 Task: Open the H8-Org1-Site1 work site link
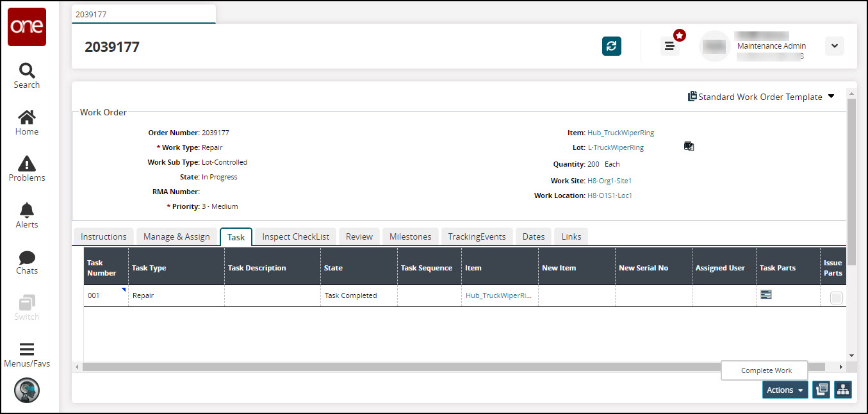609,181
